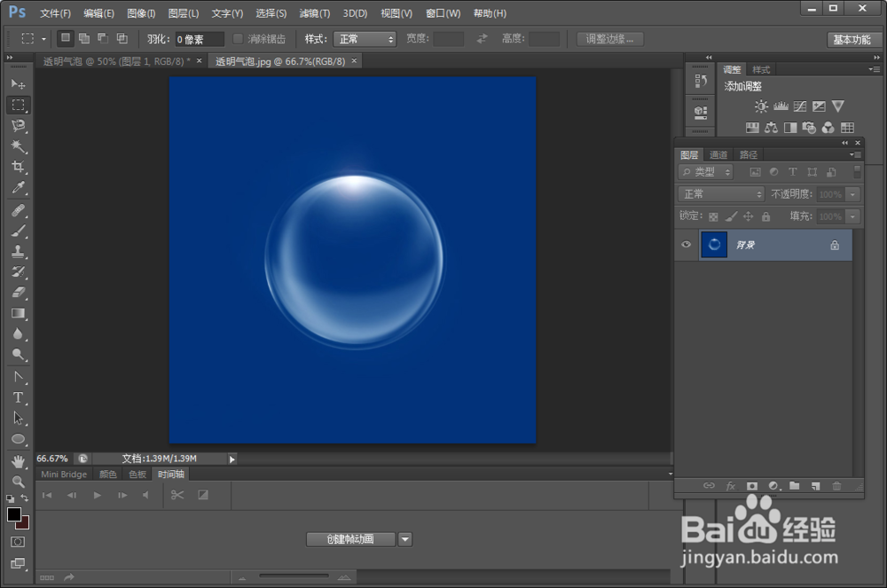Select the Eyedropper tool
This screenshot has width=887, height=588.
coord(18,188)
